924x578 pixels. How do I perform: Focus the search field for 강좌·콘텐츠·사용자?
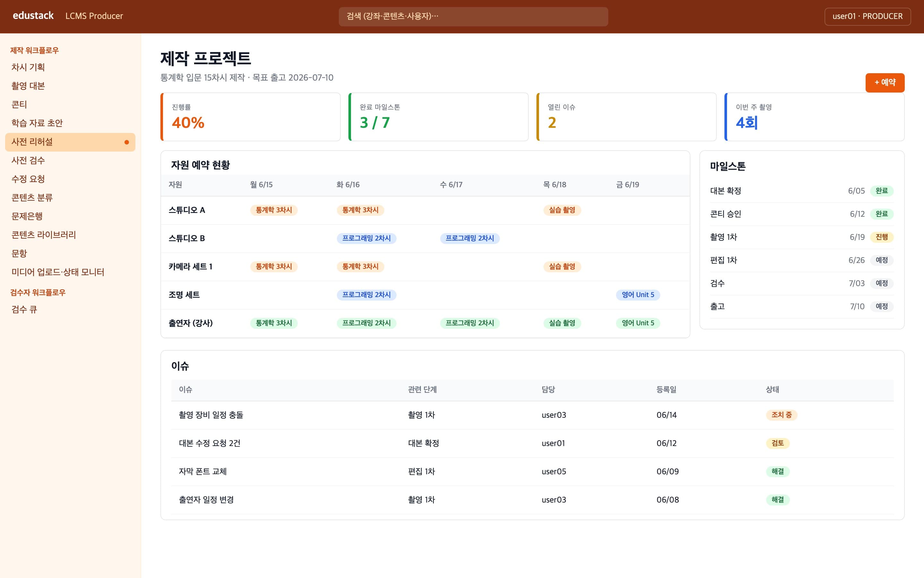pos(473,16)
